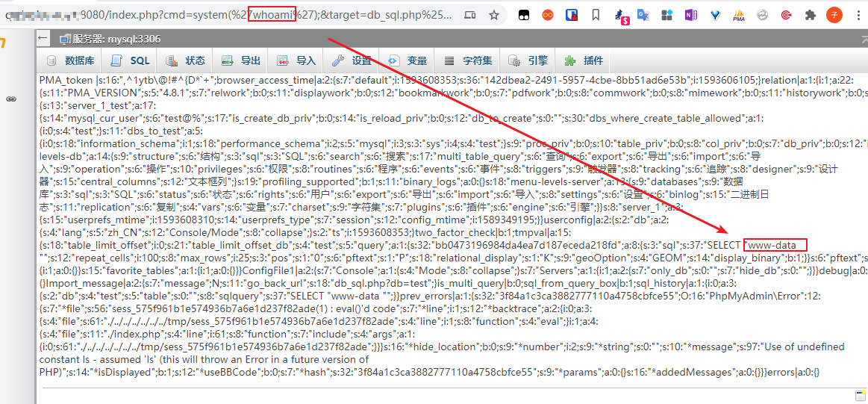Open the browser extensions puzzle menu
The height and width of the screenshot is (404, 868).
click(811, 14)
